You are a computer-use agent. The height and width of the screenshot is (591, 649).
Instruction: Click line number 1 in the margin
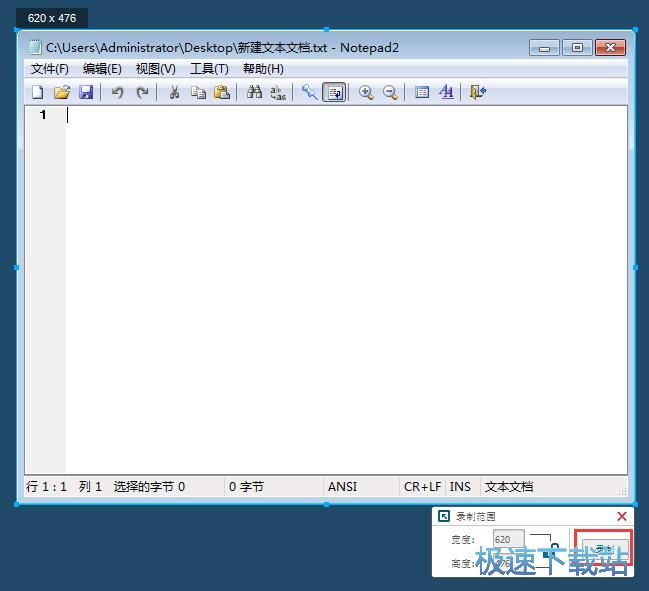(43, 115)
